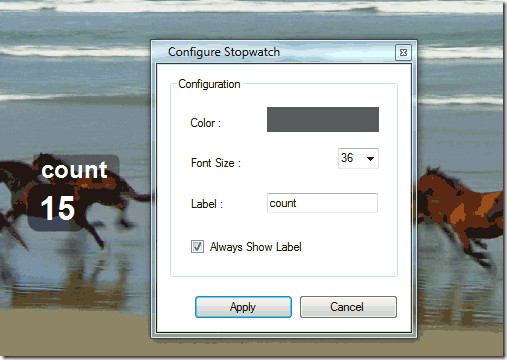
Task: Click the 'Color :' label
Action: [205, 123]
